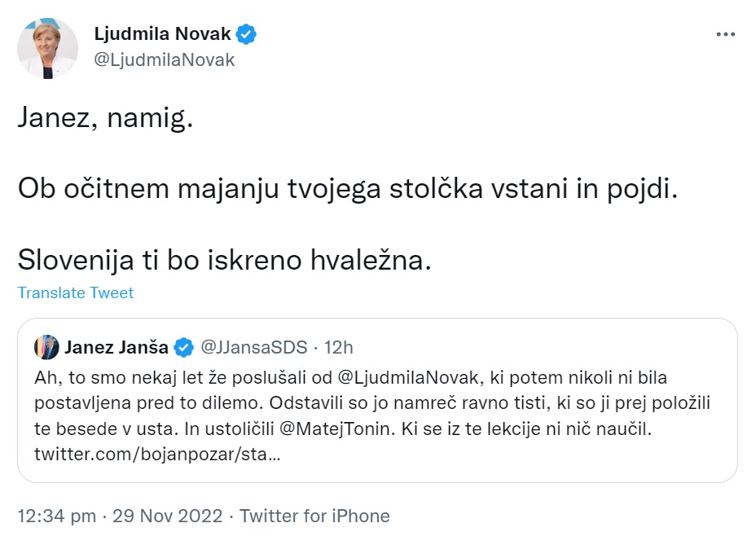Click the 12h timestamp on quoted tweet
This screenshot has height=545, width=756.
[x=338, y=347]
